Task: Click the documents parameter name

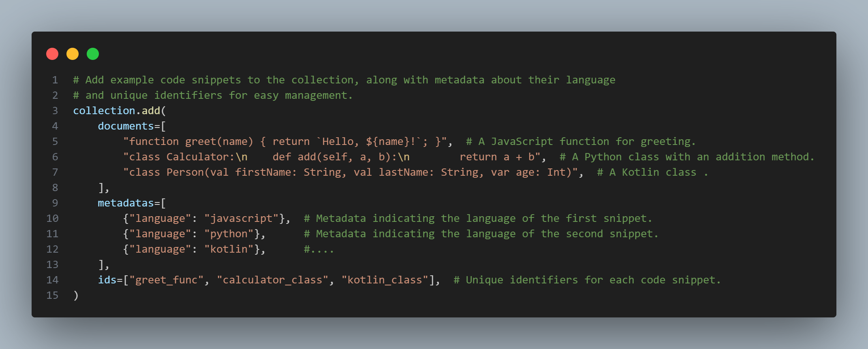Action: [x=126, y=126]
